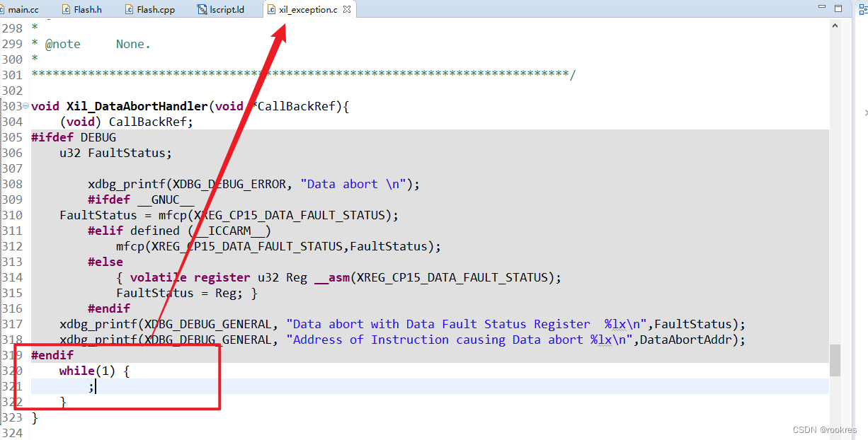Click '#endif' on line 316
Screen dimensions: 868x440
click(109, 308)
